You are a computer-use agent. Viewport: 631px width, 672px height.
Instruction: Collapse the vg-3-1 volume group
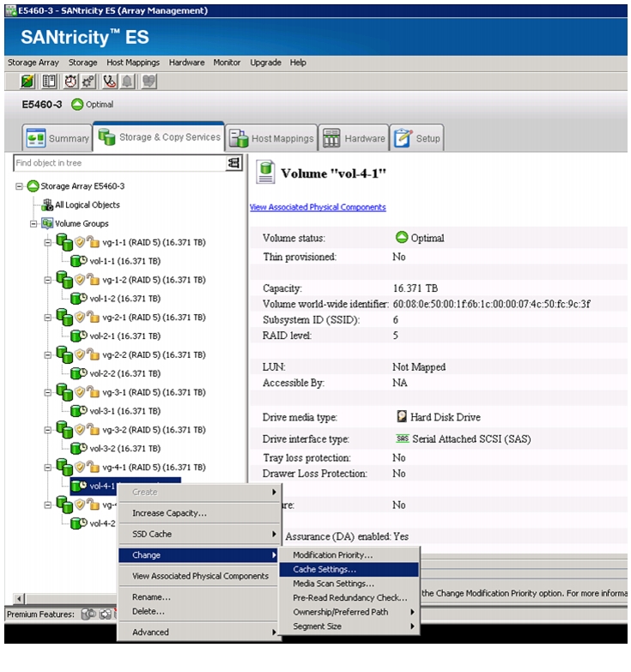[x=47, y=392]
